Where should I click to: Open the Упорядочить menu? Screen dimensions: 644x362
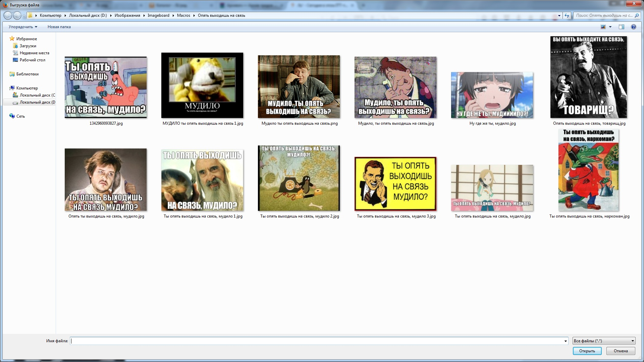coord(23,27)
